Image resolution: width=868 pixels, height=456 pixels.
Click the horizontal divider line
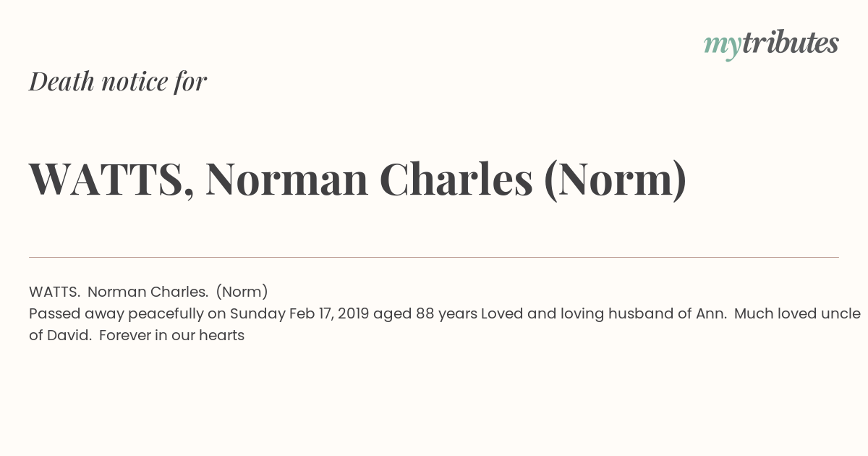[434, 257]
